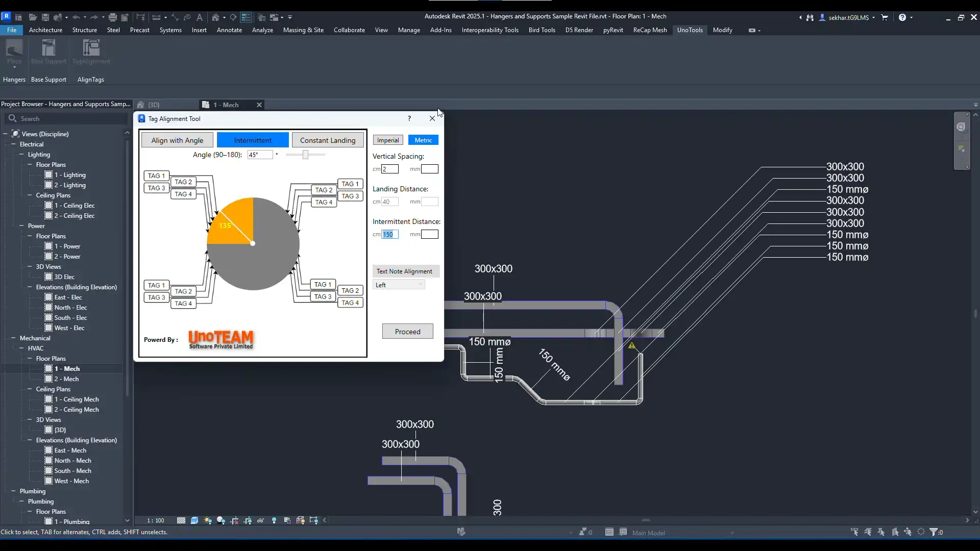Screen dimensions: 980x551
Task: Collapse the Electrical node in Project Browser
Action: click(13, 144)
